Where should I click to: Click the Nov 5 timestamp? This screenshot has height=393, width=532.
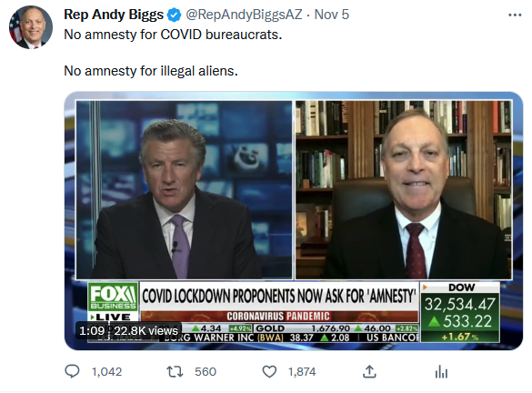[x=332, y=15]
